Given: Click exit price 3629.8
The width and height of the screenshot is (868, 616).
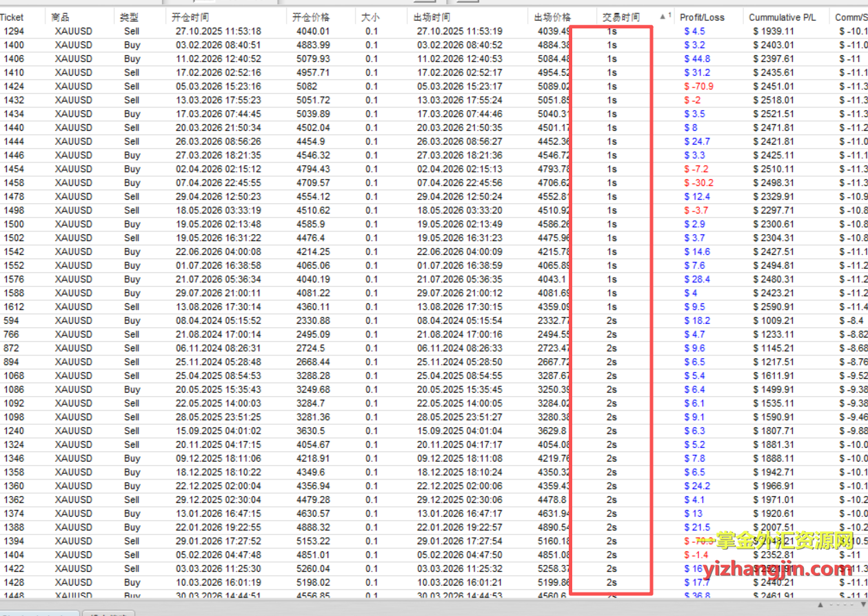Looking at the screenshot, I should 552,431.
